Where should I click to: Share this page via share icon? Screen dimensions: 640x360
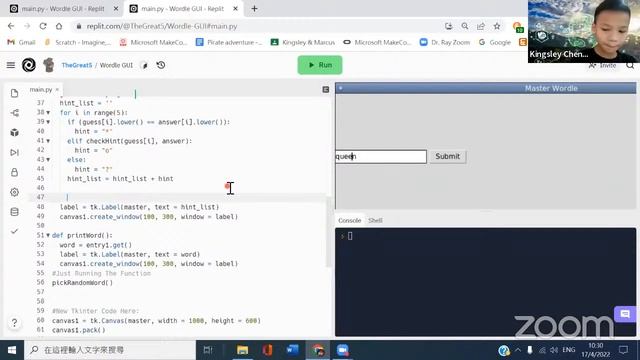point(481,26)
